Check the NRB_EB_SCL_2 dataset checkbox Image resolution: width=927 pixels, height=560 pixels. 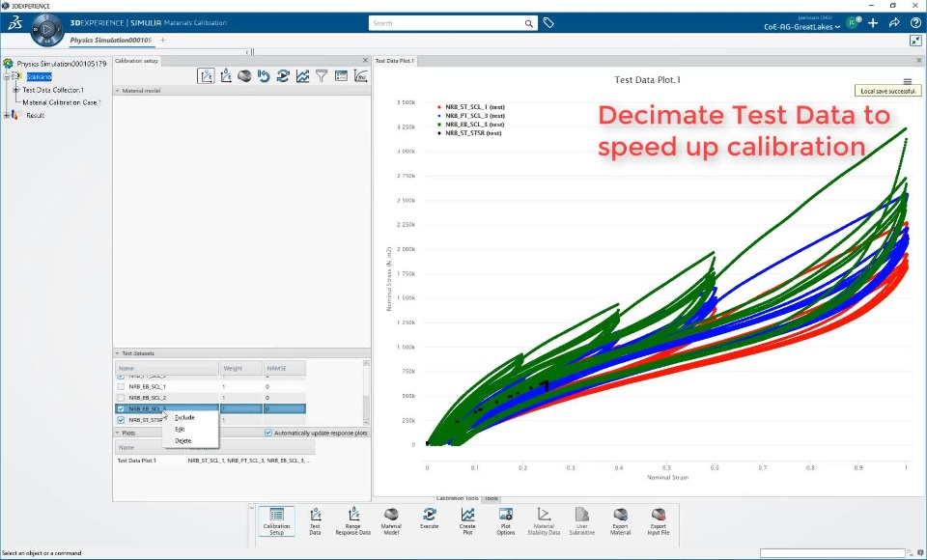[x=121, y=398]
